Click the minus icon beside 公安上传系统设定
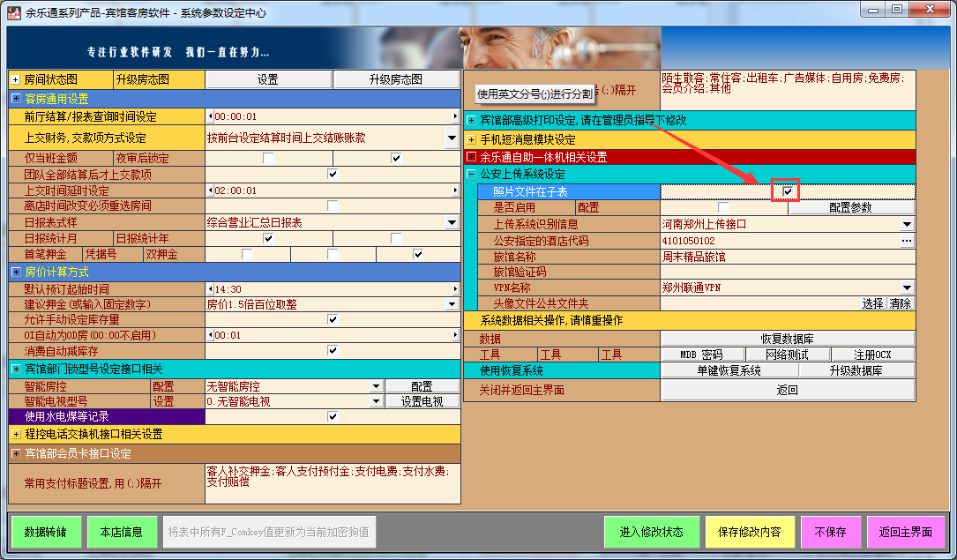The height and width of the screenshot is (560, 957). 471,175
